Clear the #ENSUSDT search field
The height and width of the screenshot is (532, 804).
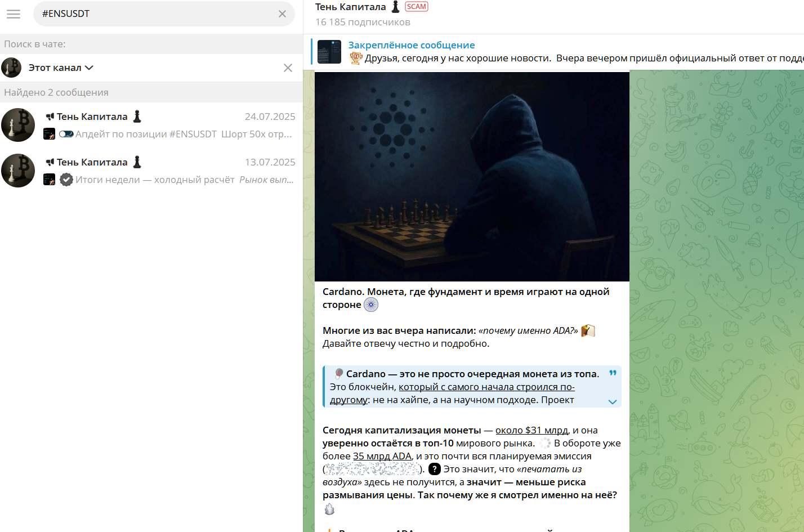click(282, 14)
